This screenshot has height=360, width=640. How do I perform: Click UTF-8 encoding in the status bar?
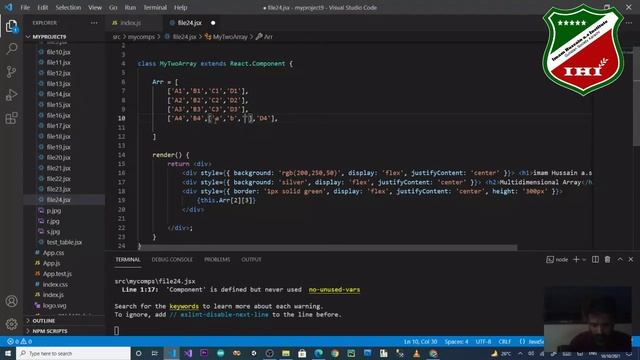pyautogui.click(x=484, y=341)
